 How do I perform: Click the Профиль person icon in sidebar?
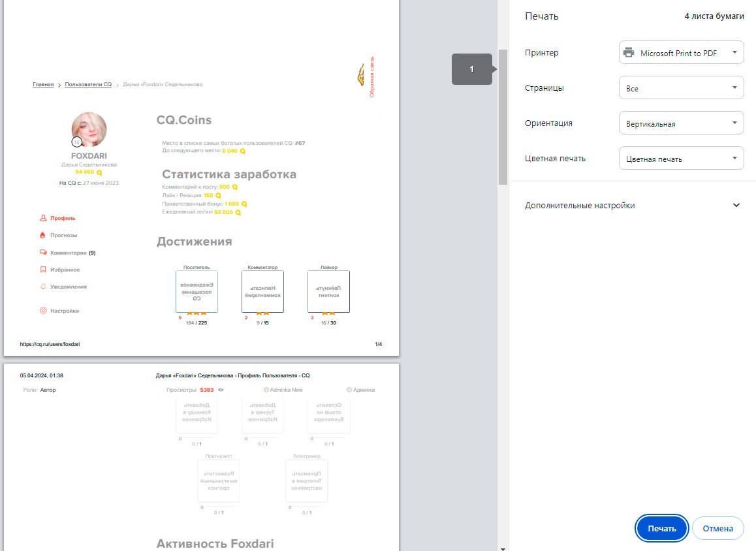point(43,218)
